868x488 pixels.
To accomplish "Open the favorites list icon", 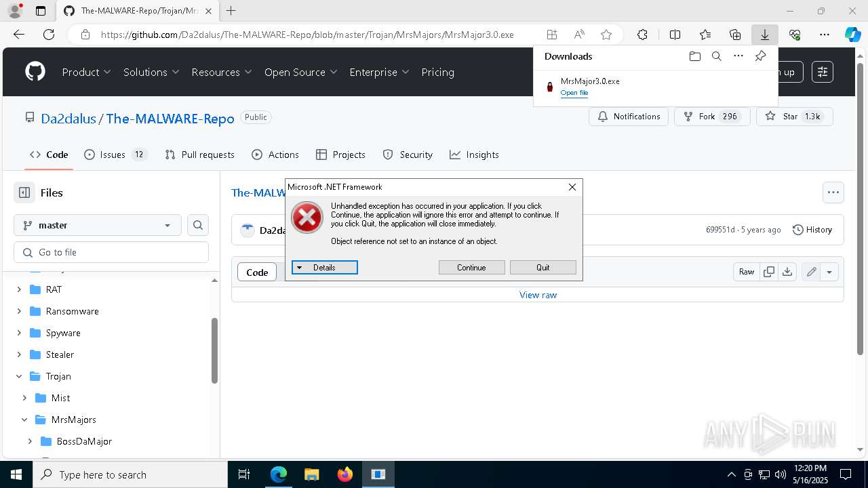I will point(705,35).
